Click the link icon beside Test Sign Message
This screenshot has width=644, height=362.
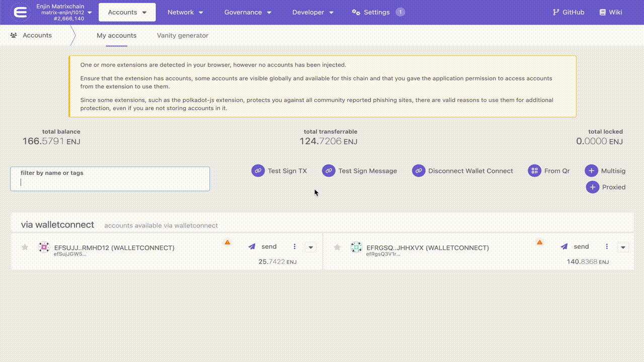tap(329, 171)
